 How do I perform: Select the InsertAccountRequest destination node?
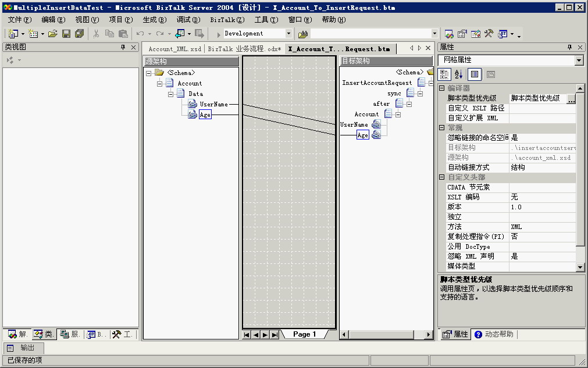(376, 83)
